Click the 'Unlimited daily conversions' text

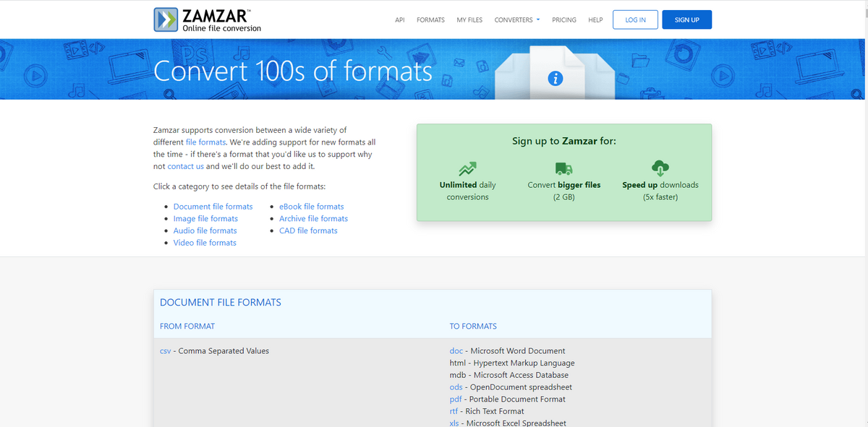point(468,191)
